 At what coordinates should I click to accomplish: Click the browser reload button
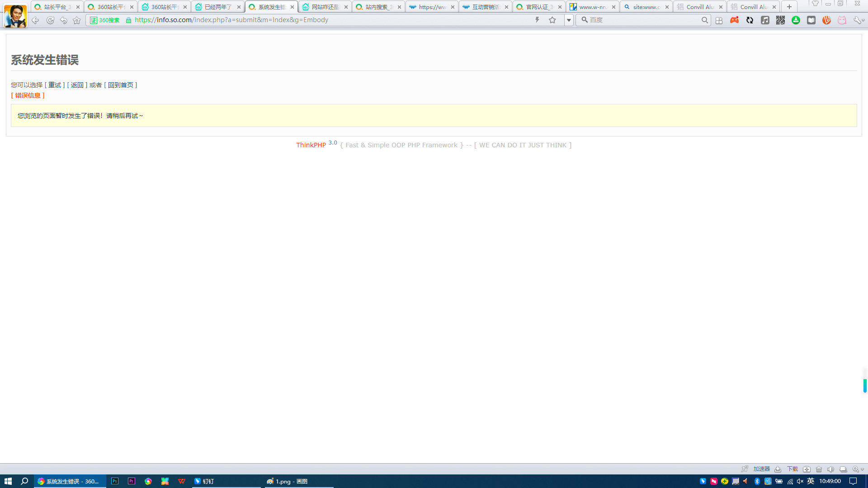(x=50, y=20)
